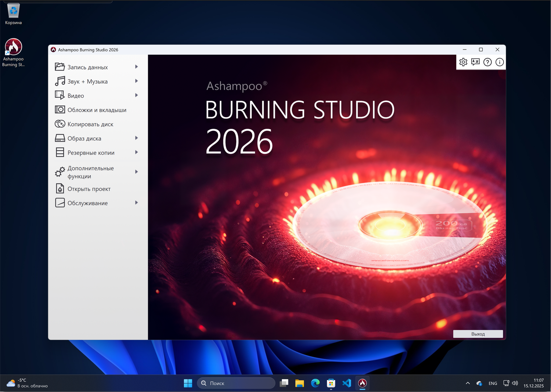This screenshot has width=551, height=392.
Task: Expand the Обслуживание submenu arrow
Action: click(136, 203)
